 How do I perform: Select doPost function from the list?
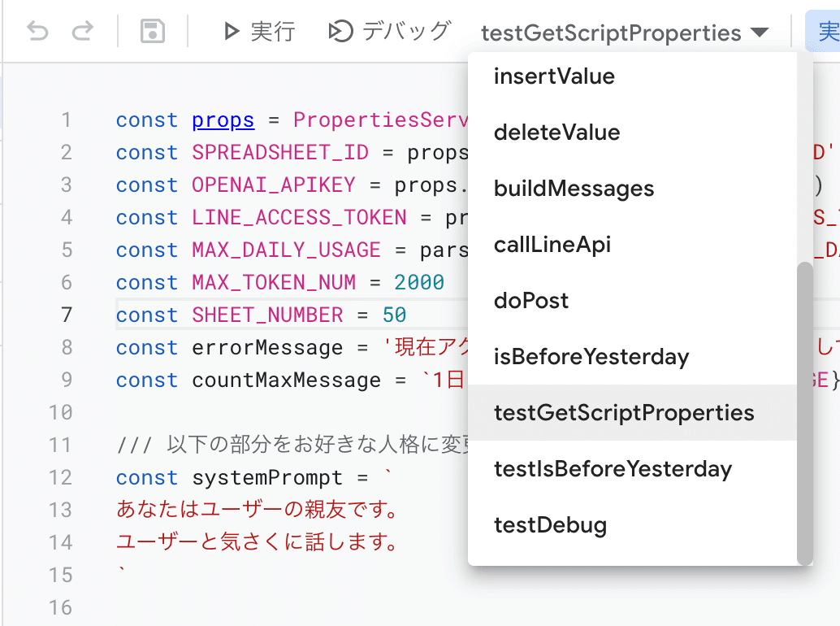[x=530, y=302]
